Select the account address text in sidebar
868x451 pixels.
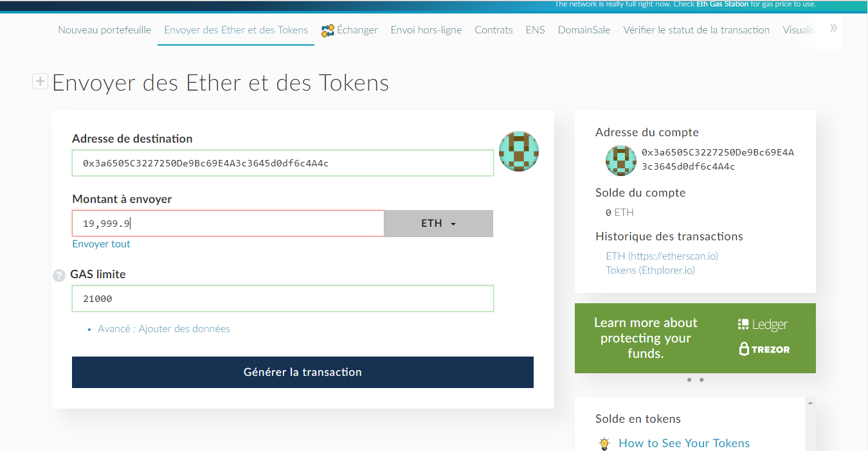click(718, 159)
